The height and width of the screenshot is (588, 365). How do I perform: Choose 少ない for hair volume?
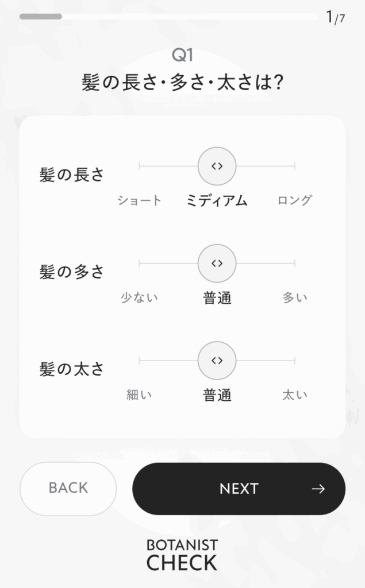click(x=140, y=297)
